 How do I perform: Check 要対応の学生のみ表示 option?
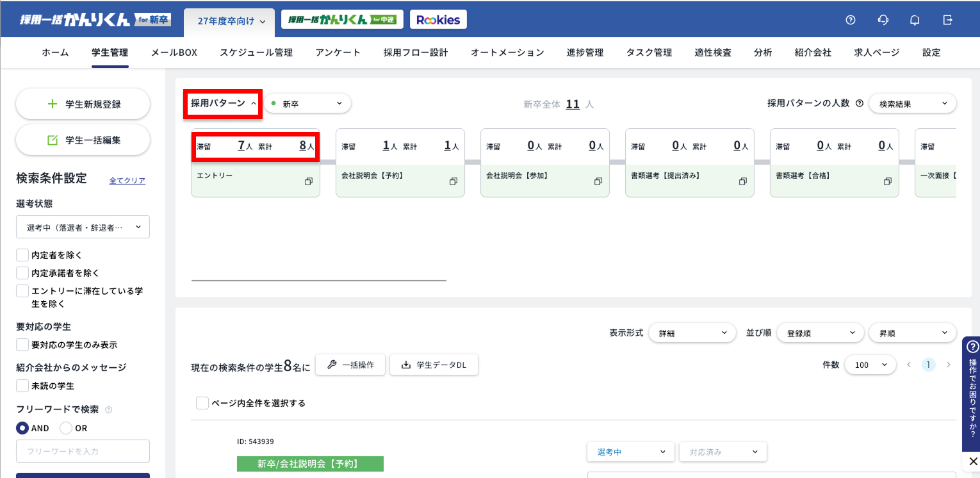pyautogui.click(x=22, y=345)
